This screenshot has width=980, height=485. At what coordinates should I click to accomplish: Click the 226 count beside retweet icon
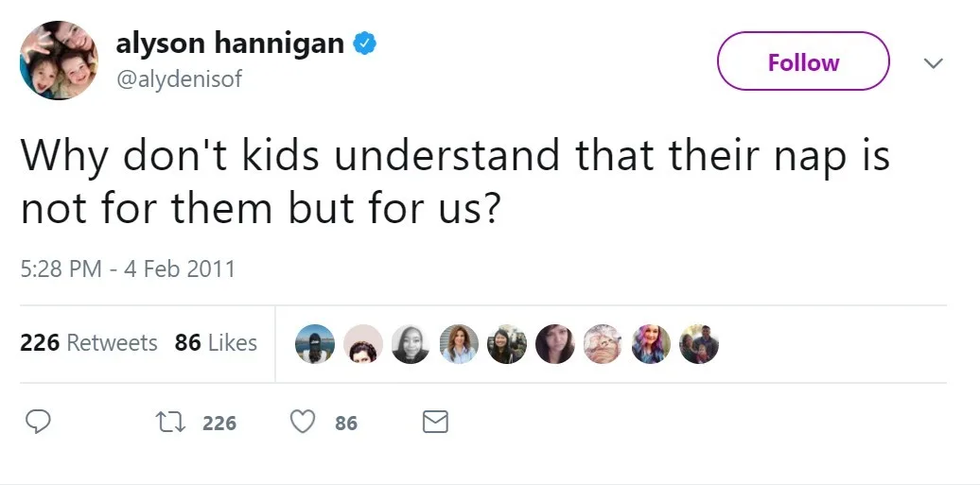[x=219, y=424]
